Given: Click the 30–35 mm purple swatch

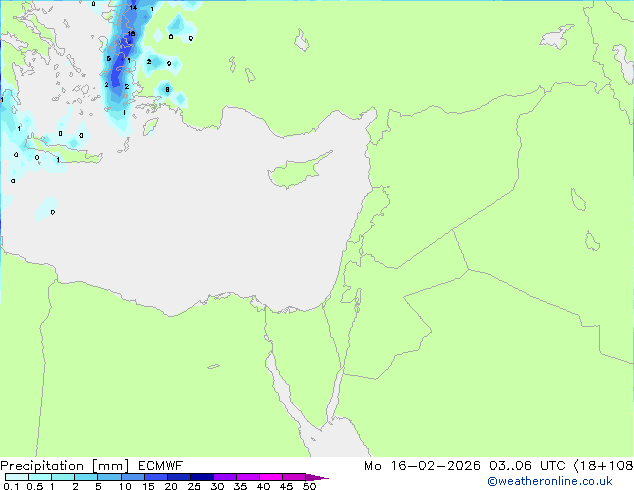Looking at the screenshot, I should [x=225, y=477].
